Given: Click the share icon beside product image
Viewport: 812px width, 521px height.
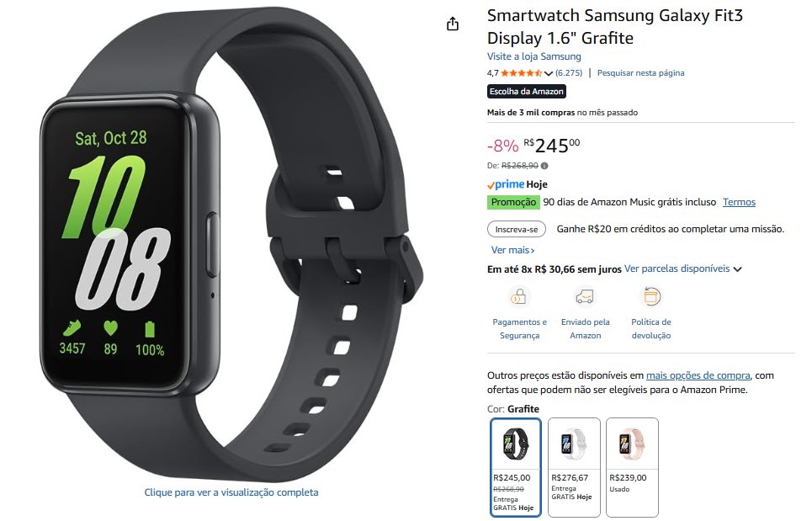Looking at the screenshot, I should pyautogui.click(x=453, y=24).
